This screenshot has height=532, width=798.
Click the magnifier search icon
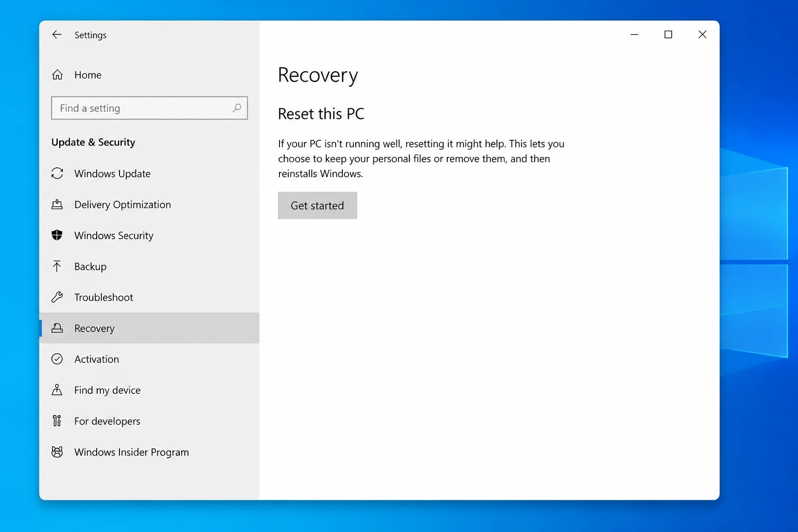tap(237, 108)
